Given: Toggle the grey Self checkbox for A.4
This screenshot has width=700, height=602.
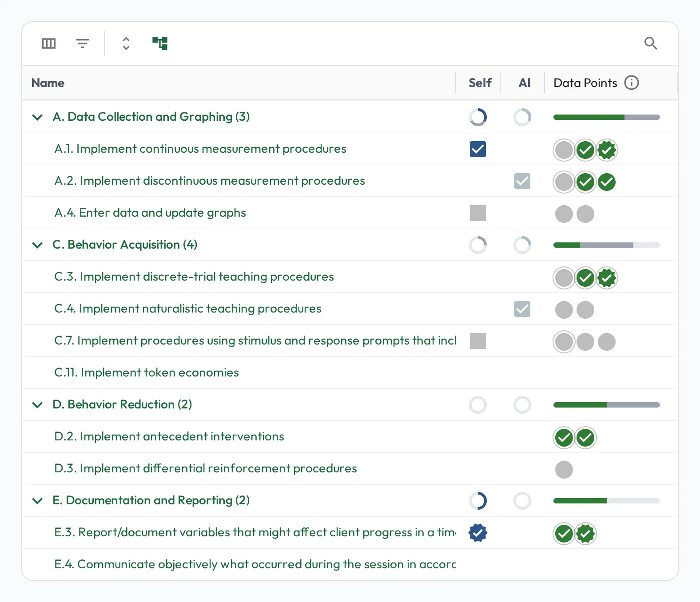Looking at the screenshot, I should [478, 213].
